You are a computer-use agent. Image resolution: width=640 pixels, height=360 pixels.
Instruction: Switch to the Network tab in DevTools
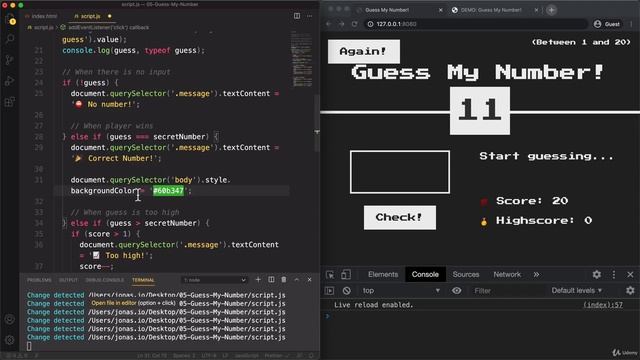click(507, 275)
